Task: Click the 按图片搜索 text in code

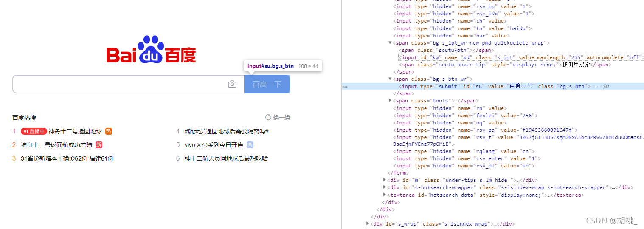Action: point(577,65)
